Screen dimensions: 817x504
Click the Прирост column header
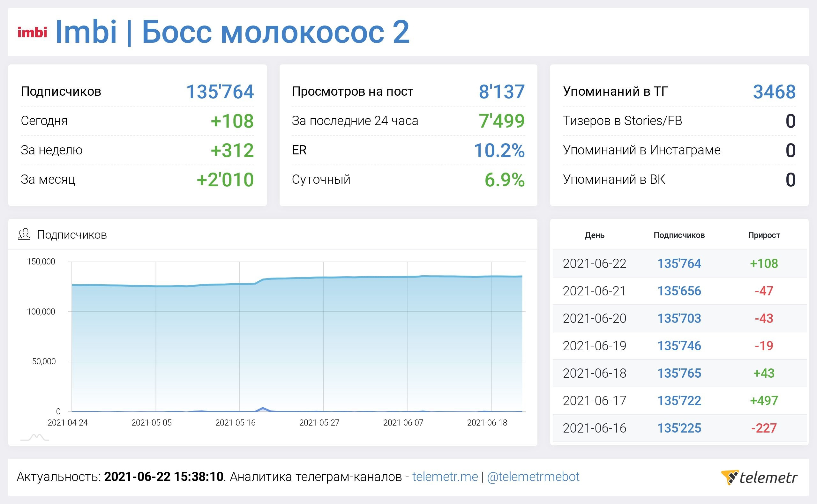point(764,235)
